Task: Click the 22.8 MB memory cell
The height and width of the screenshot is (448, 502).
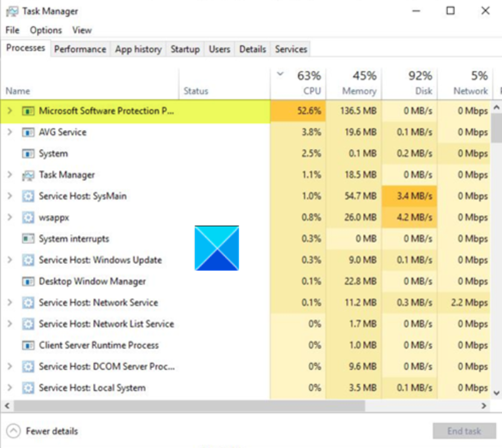Action: point(354,281)
